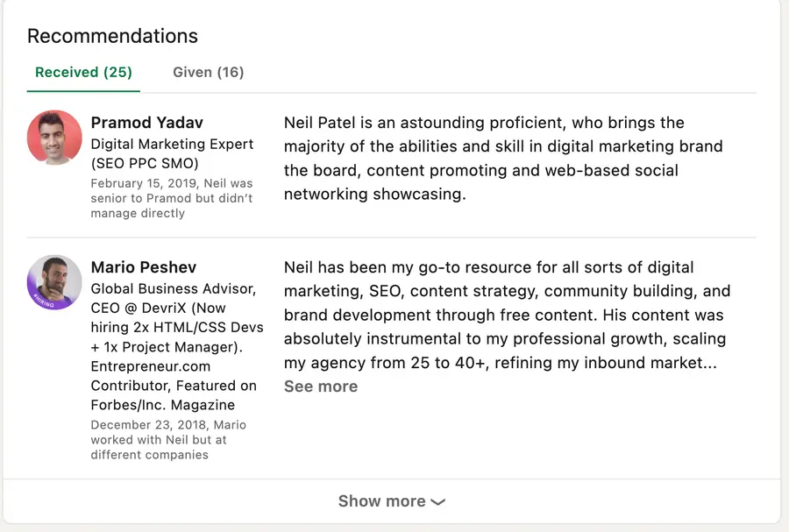Open Mario Peshev's profile via his name
The image size is (789, 532).
143,266
